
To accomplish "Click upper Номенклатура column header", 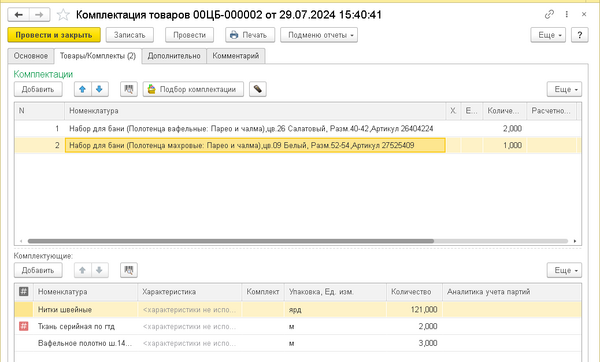I will click(255, 111).
